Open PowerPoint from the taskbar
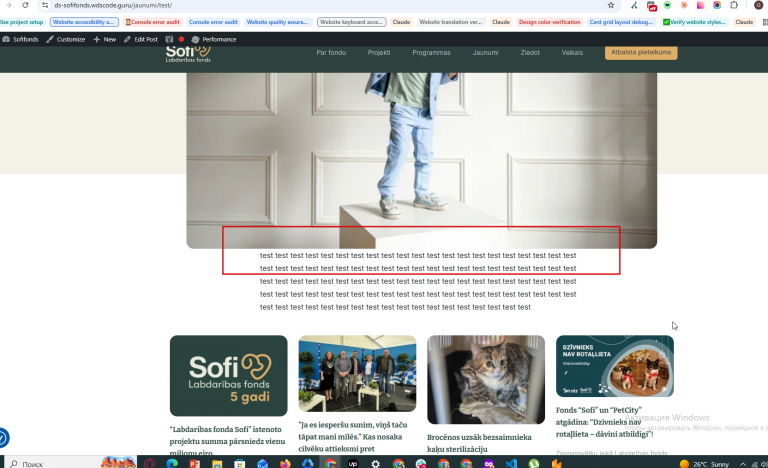Viewport: 768px width, 468px height. (x=194, y=463)
